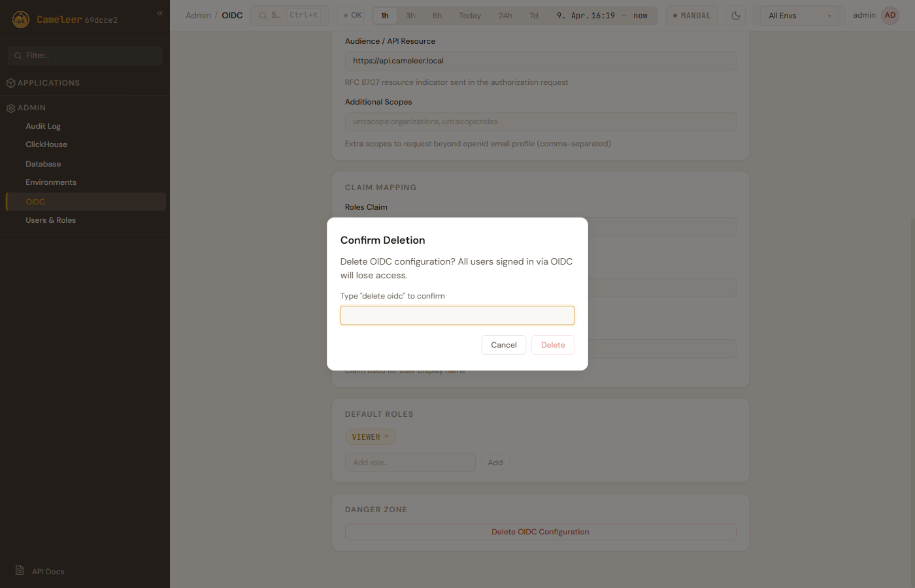The height and width of the screenshot is (588, 915).
Task: Toggle dark mode moon icon
Action: [x=736, y=16]
